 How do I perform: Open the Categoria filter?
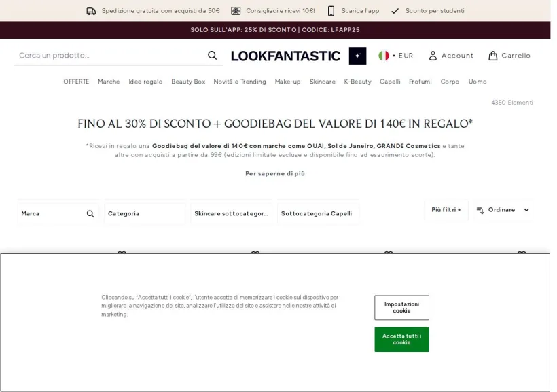(145, 213)
